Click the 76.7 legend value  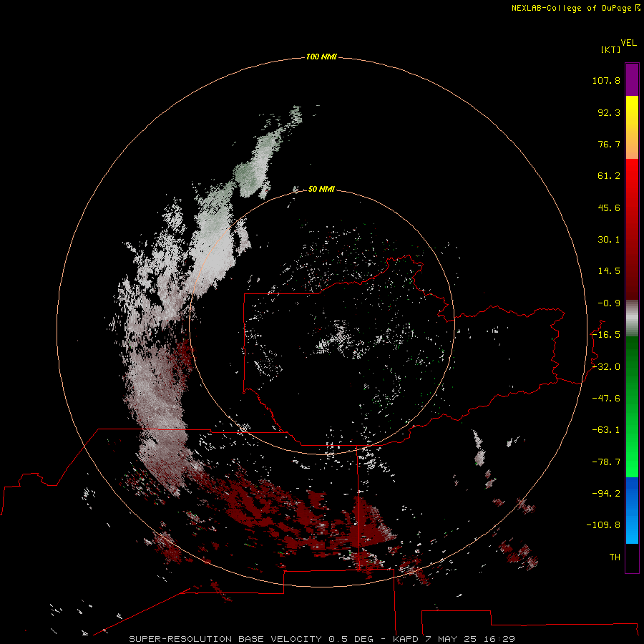click(609, 144)
